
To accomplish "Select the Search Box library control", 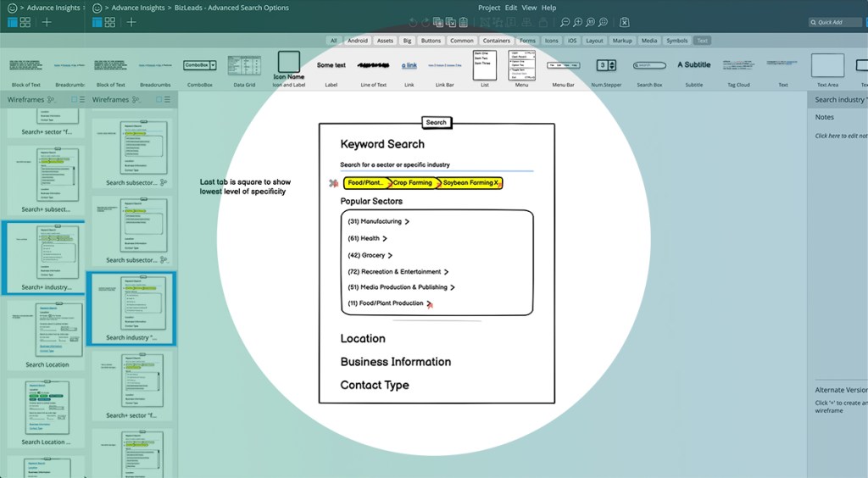I will point(649,65).
